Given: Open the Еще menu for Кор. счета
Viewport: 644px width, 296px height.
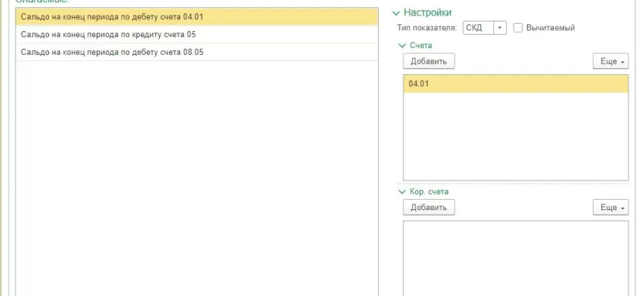Looking at the screenshot, I should click(611, 208).
